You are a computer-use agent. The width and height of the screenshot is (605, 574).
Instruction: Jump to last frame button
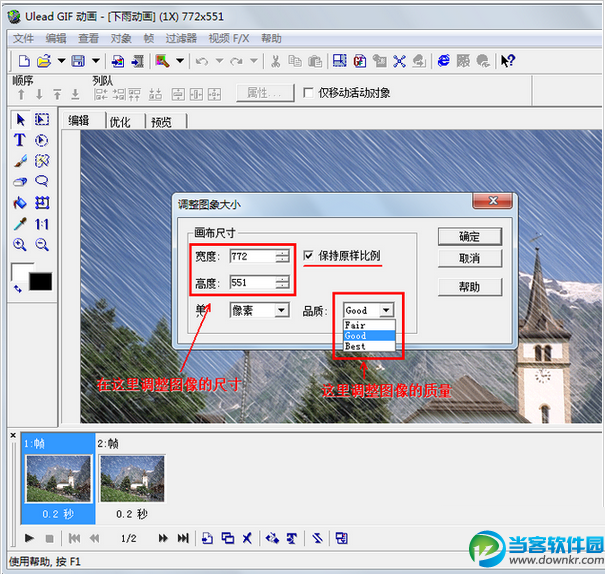(183, 538)
